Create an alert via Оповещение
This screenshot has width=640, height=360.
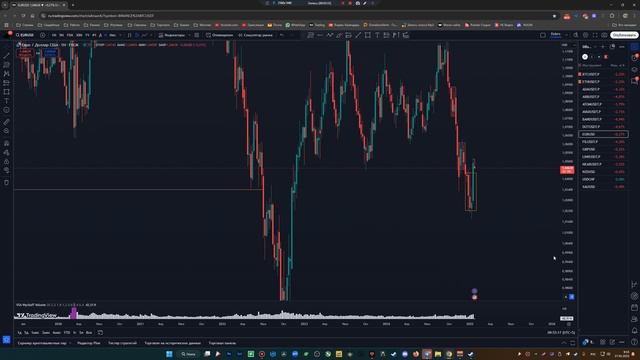pos(220,35)
